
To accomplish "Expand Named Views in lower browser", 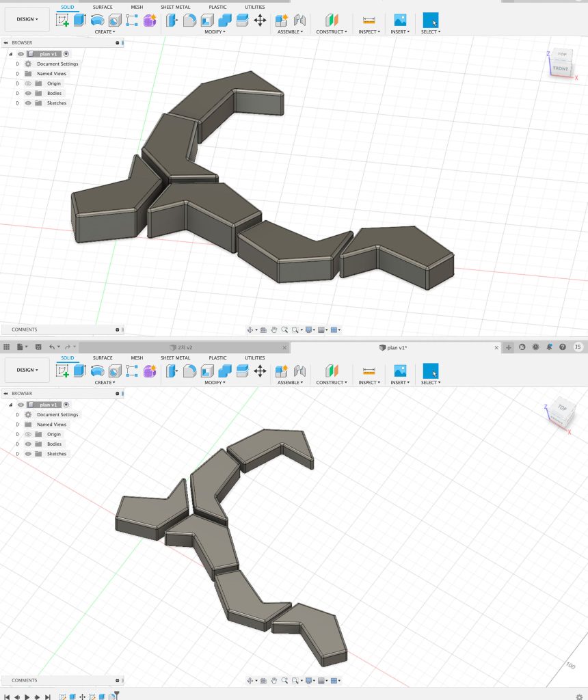I will coord(18,425).
